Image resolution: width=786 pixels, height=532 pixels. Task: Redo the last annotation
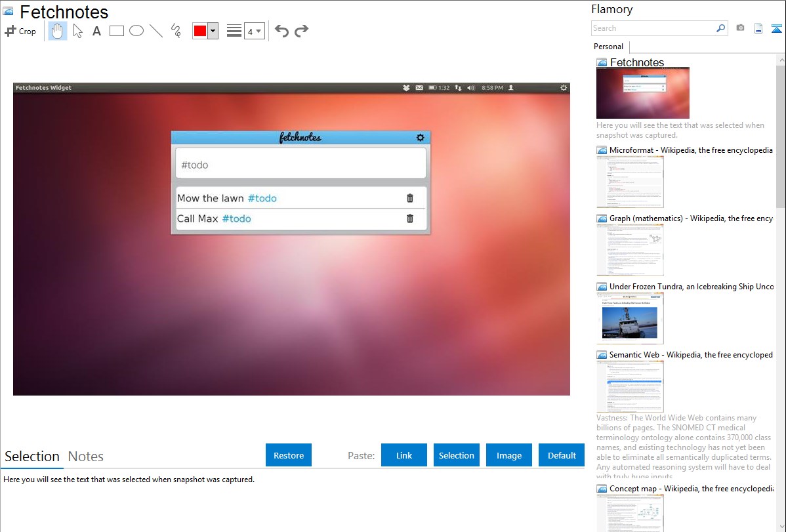coord(301,31)
